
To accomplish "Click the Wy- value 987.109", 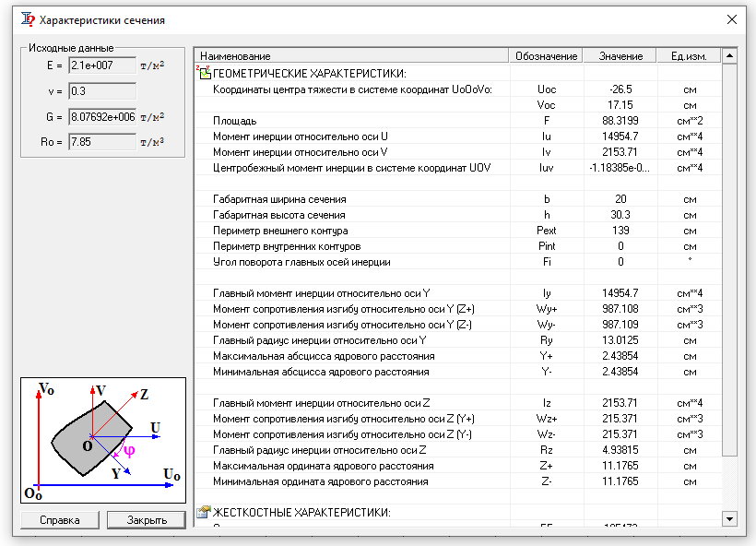I will click(x=620, y=325).
